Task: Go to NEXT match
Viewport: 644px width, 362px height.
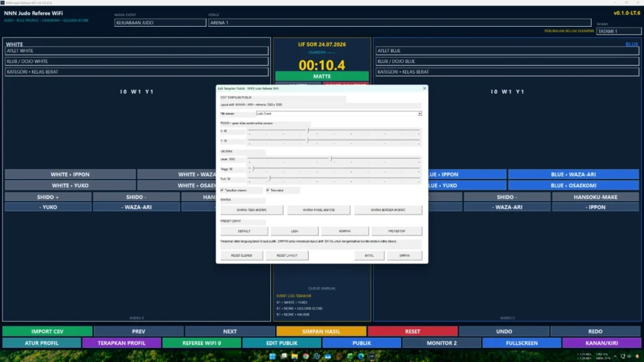Action: pos(230,331)
